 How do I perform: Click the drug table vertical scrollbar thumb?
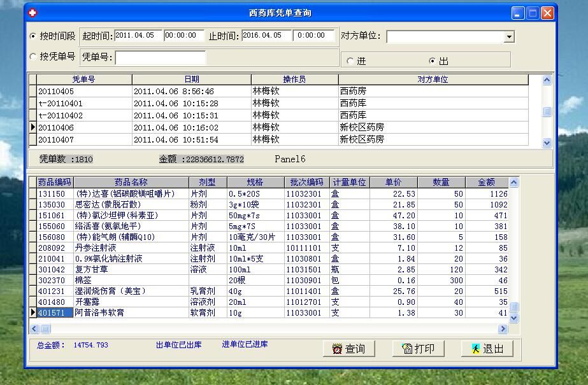(x=513, y=307)
